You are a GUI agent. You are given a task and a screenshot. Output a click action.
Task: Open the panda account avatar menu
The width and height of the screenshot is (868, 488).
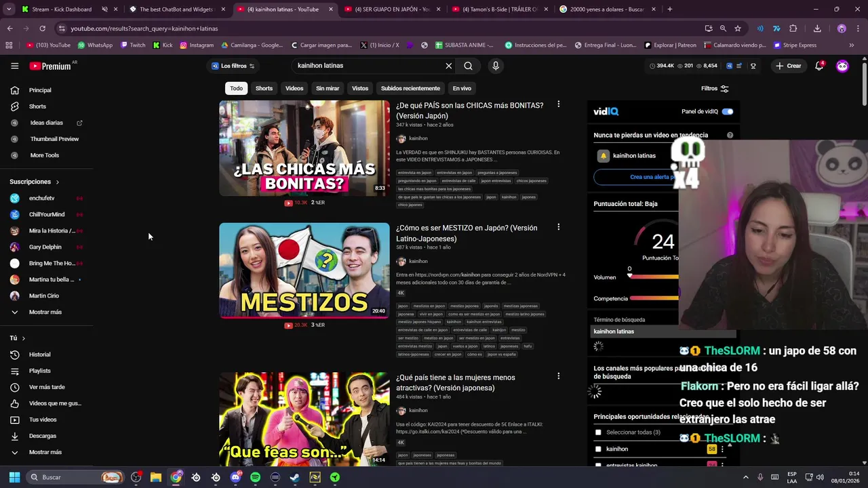click(x=842, y=66)
